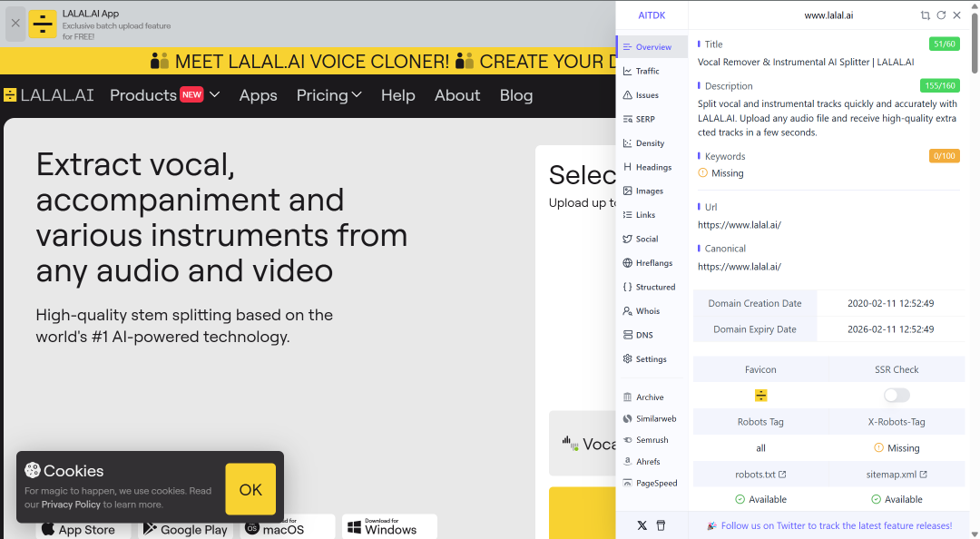Open Archive lookup for the site
Image resolution: width=980 pixels, height=539 pixels.
click(652, 397)
